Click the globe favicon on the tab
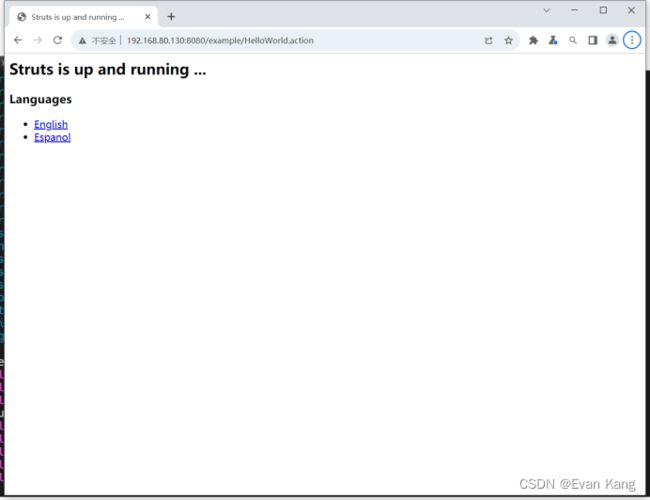The image size is (650, 500). click(x=22, y=17)
